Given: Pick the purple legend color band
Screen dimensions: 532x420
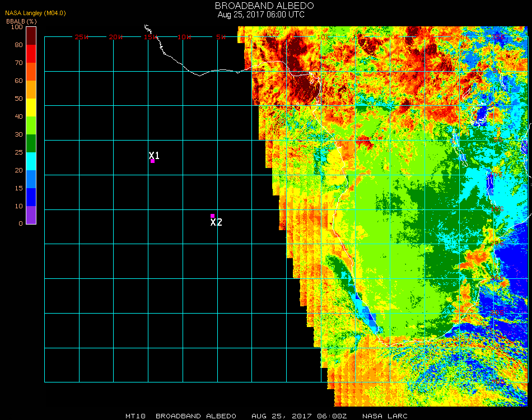Looking at the screenshot, I should [31, 215].
